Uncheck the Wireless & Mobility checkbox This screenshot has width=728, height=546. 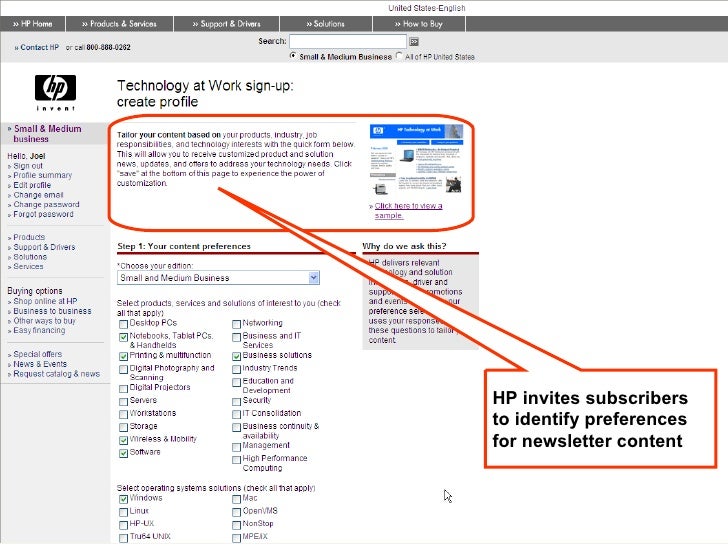tap(123, 440)
